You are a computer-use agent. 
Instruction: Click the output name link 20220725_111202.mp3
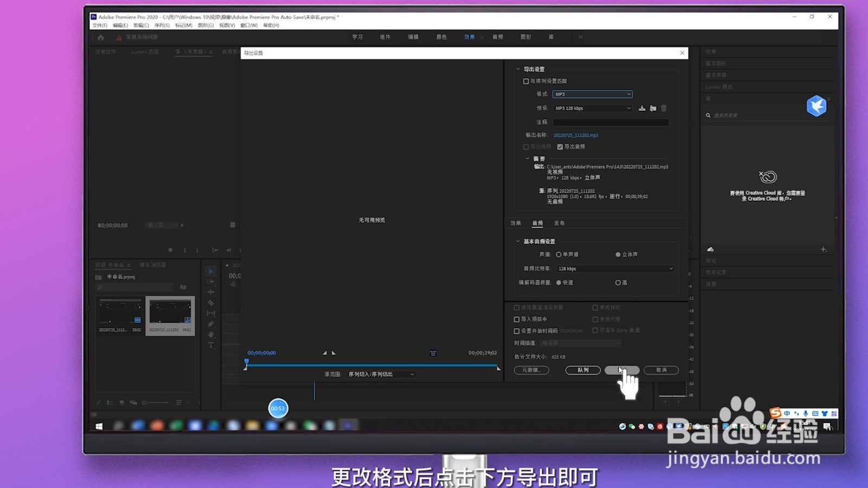tap(576, 135)
